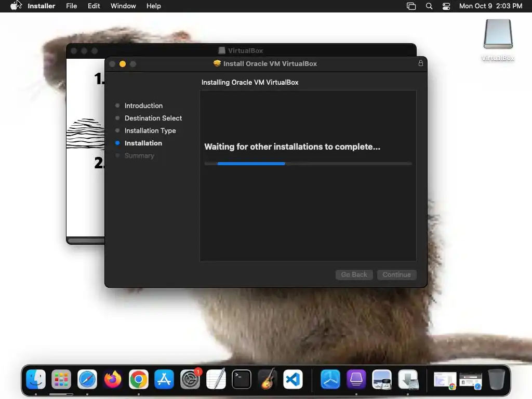532x399 pixels.
Task: Click the background VirtualBox window title
Action: coord(245,50)
